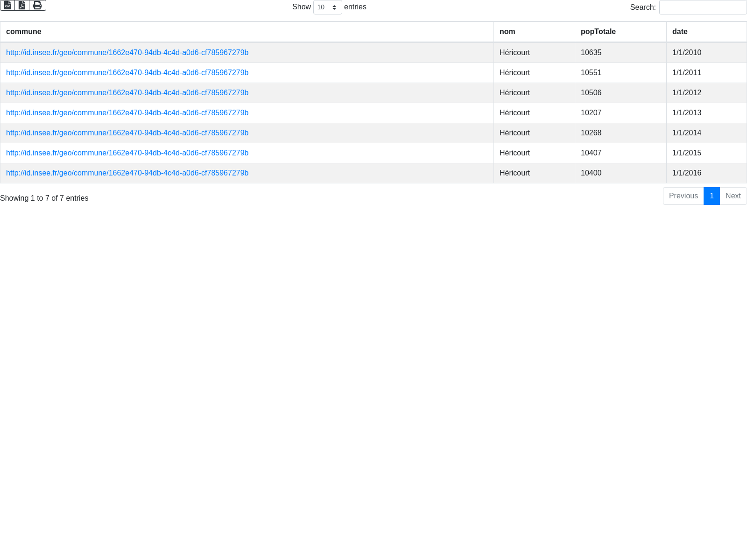Open the commune link in the 1/1/2010 row
This screenshot has width=747, height=560.
127,53
